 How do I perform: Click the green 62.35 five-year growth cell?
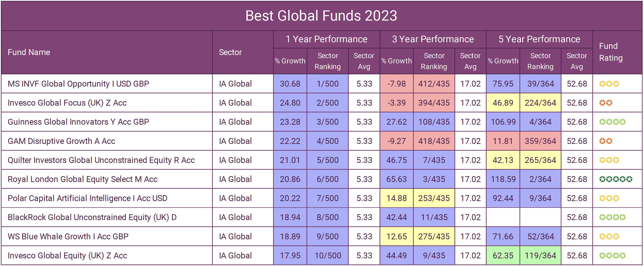pyautogui.click(x=503, y=255)
